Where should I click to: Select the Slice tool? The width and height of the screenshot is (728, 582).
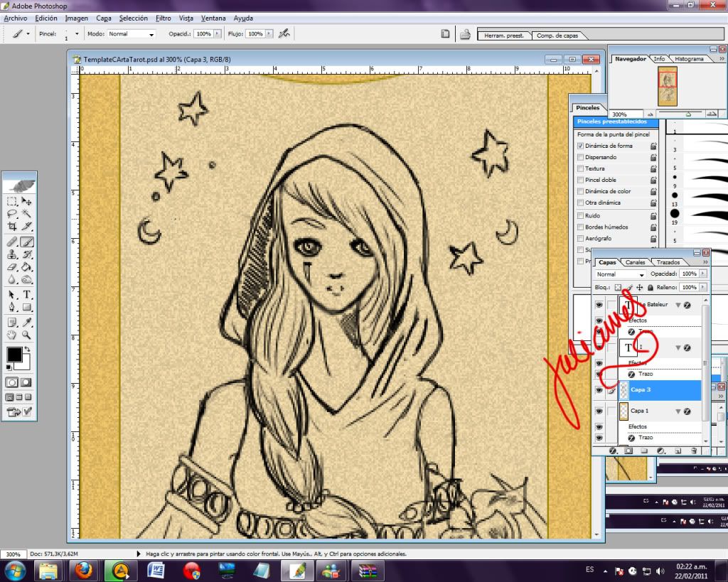[x=26, y=227]
